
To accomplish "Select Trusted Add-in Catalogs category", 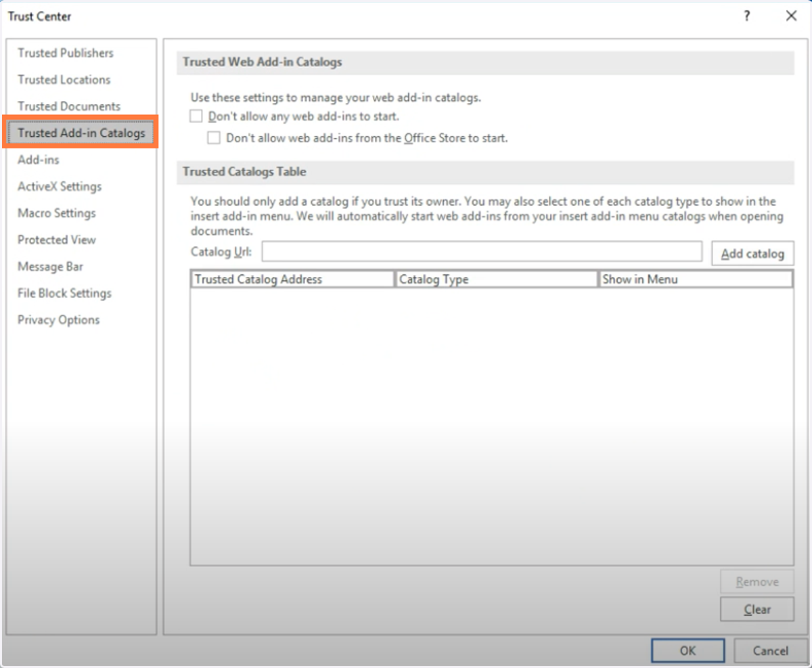I will pos(82,133).
